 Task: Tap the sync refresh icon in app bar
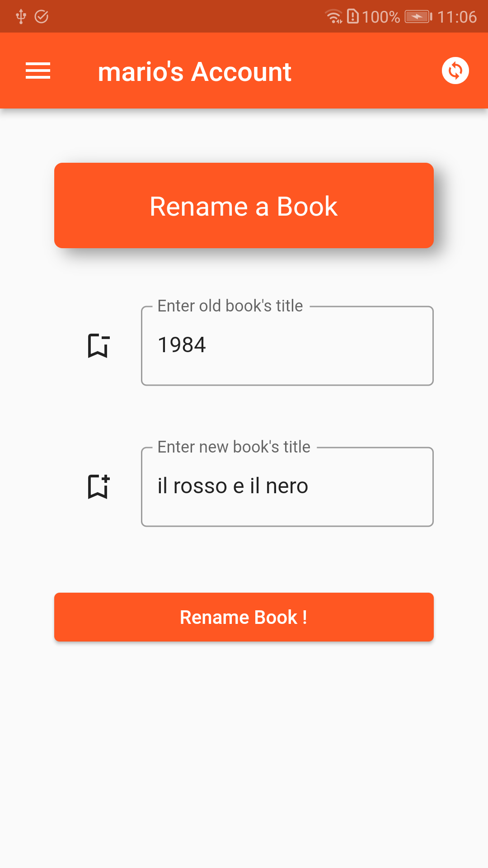(456, 70)
